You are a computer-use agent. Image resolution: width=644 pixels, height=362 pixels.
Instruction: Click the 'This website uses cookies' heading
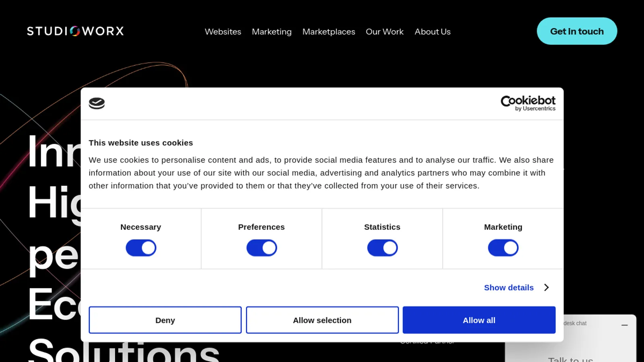point(141,143)
